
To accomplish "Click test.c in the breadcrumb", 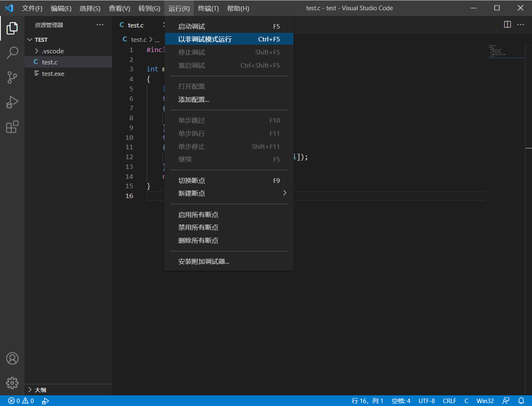I will [x=139, y=39].
